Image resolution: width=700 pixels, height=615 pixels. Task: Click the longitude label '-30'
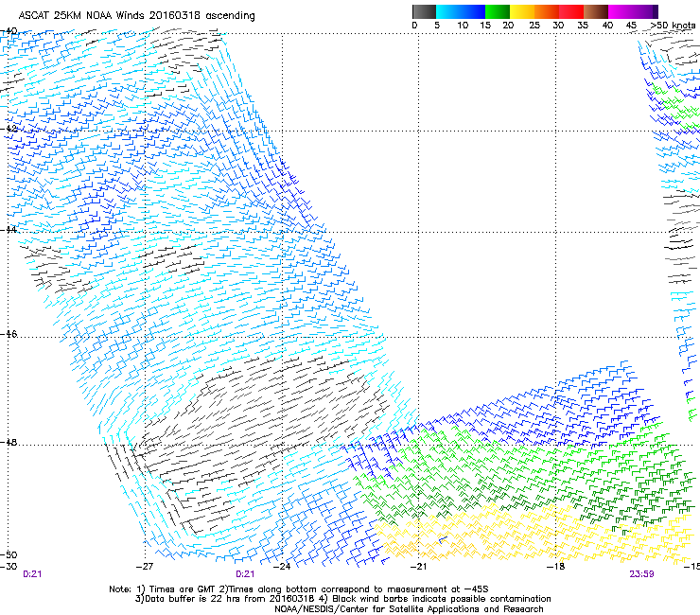click(9, 567)
